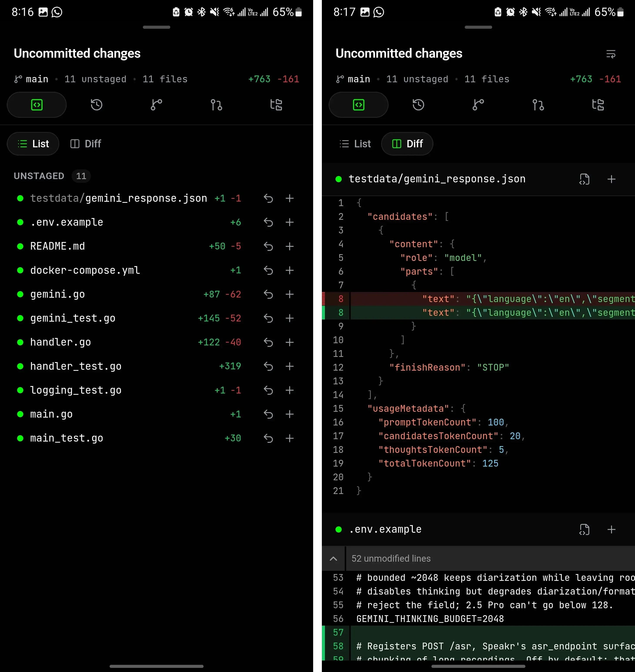Screen dimensions: 635x672
Task: Discard changes to main_test.go
Action: point(268,438)
